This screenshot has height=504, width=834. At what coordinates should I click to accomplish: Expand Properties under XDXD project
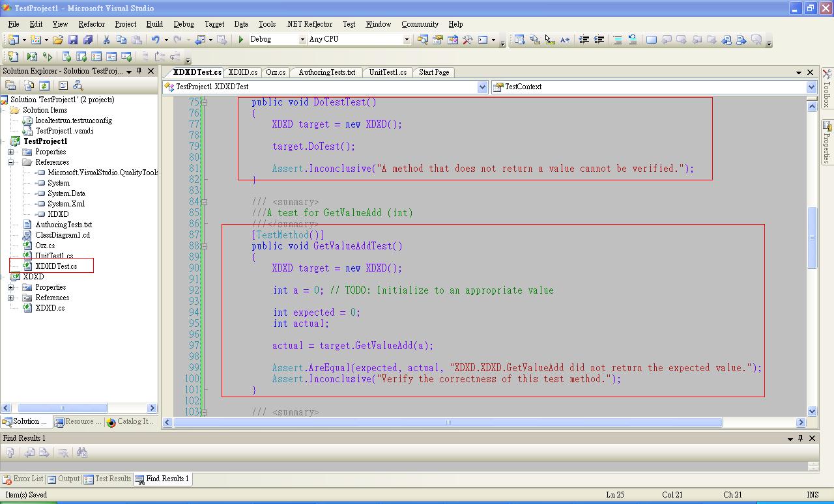(11, 287)
